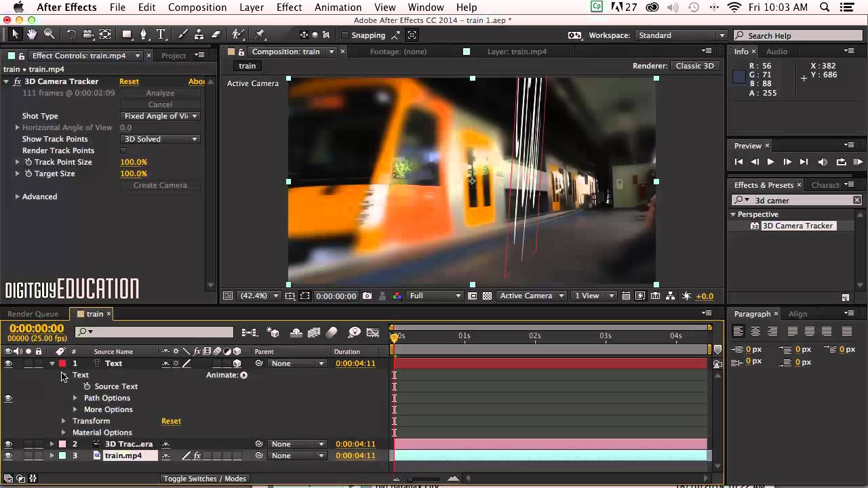Open the Effect menu

click(x=289, y=7)
